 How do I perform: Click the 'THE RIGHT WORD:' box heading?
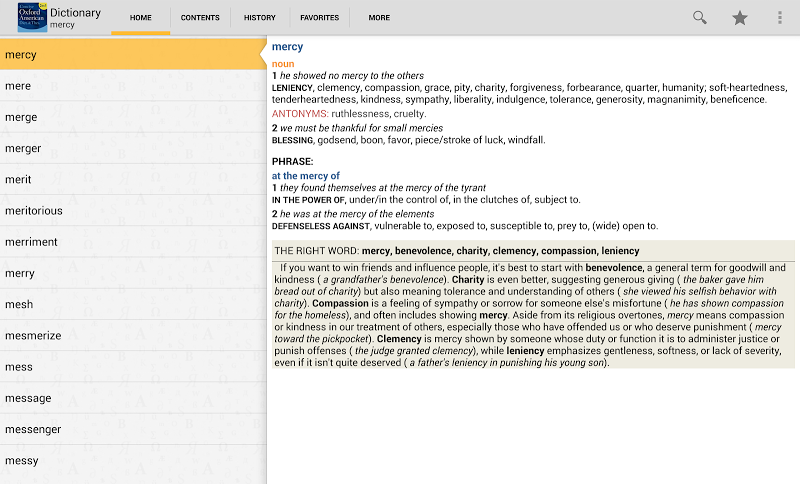[317, 251]
